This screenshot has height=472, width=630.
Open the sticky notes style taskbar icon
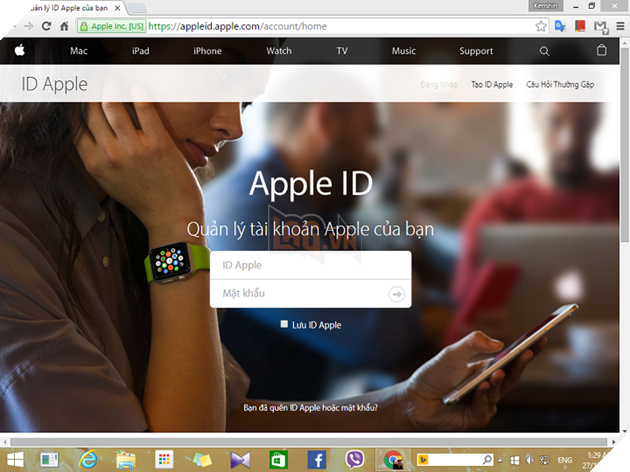pyautogui.click(x=202, y=460)
